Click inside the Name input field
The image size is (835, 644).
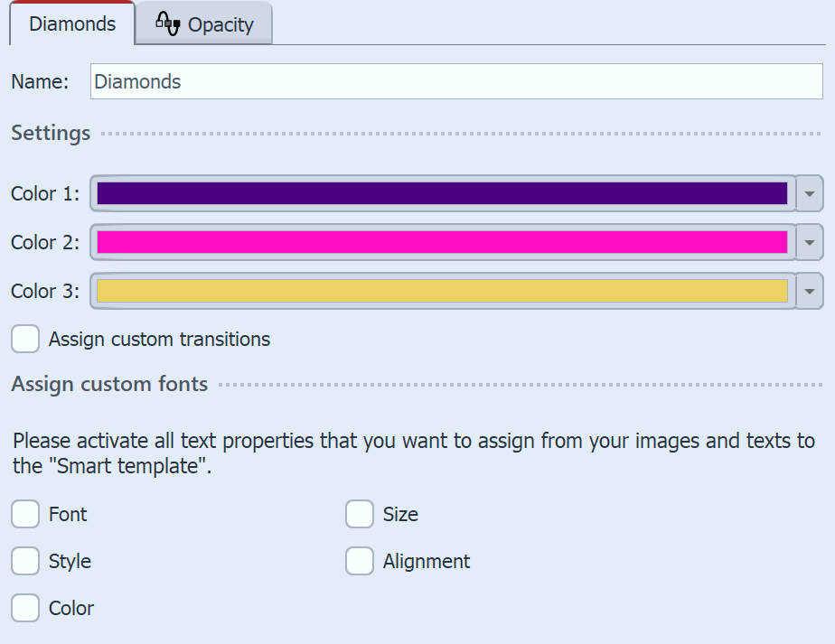pos(452,81)
